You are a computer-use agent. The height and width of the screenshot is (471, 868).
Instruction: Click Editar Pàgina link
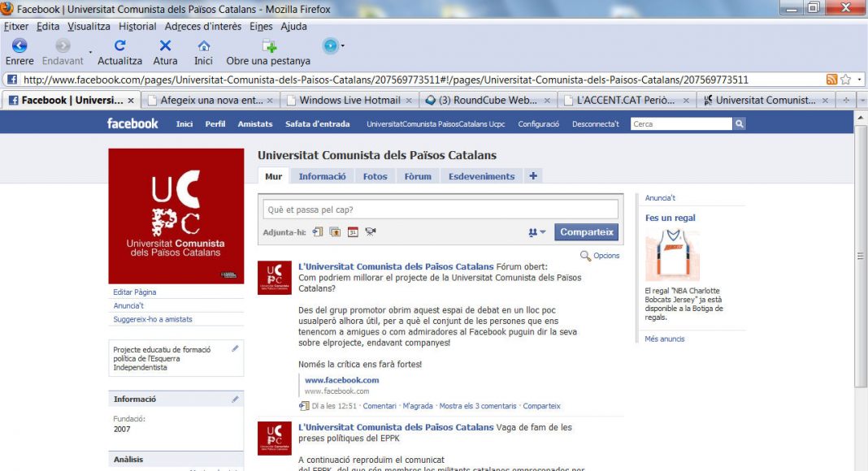tap(135, 292)
